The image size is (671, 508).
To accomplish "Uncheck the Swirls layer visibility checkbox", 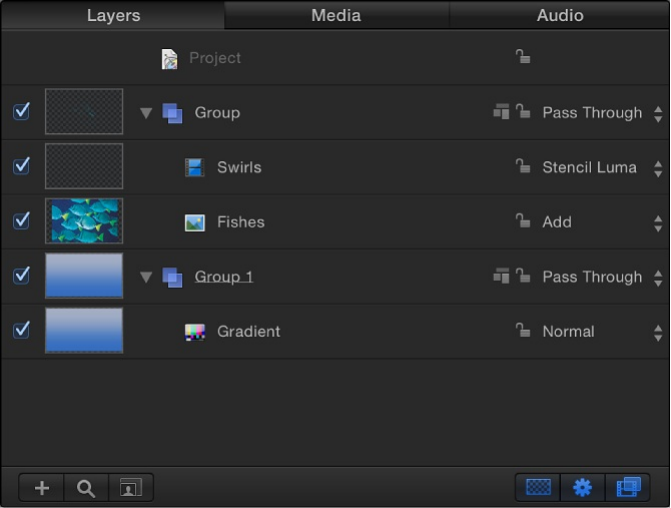I will (21, 166).
